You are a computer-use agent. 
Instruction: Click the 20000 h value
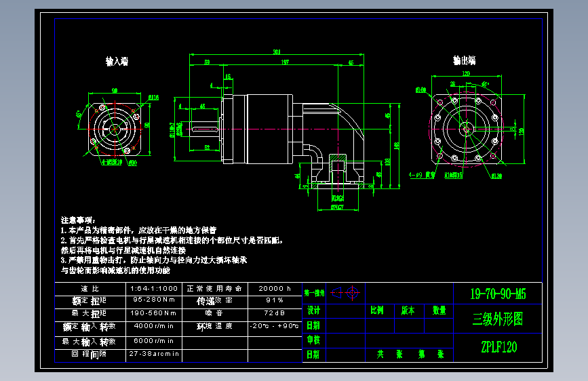(275, 288)
